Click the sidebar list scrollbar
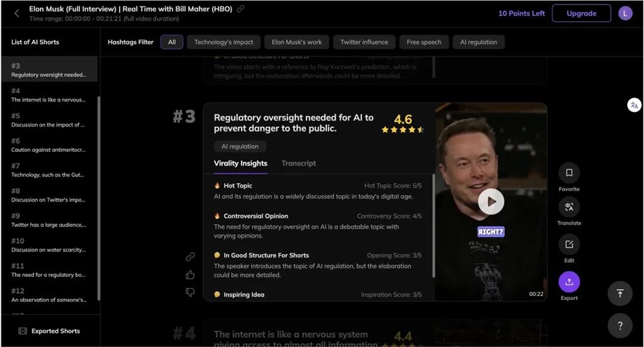 click(x=99, y=198)
